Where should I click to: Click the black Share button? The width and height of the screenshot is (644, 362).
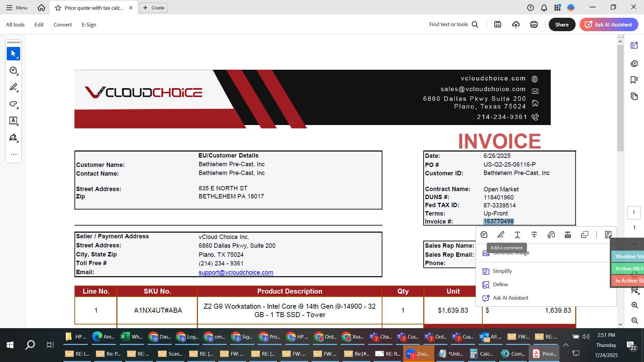point(562,24)
